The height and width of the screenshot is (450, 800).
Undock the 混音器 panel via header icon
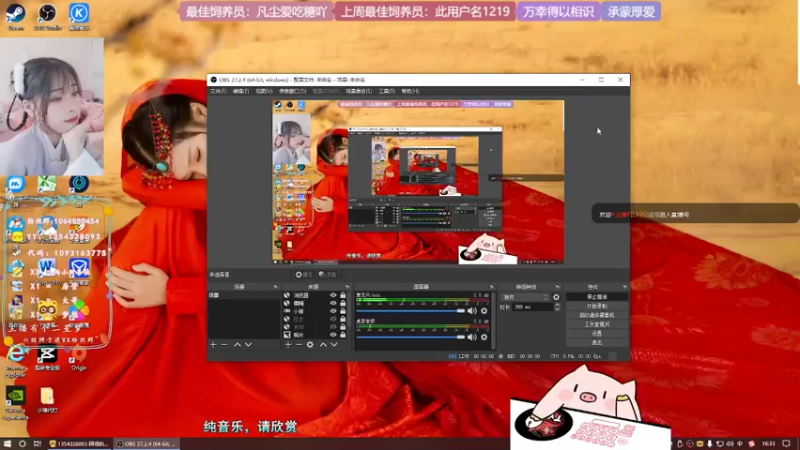(492, 287)
